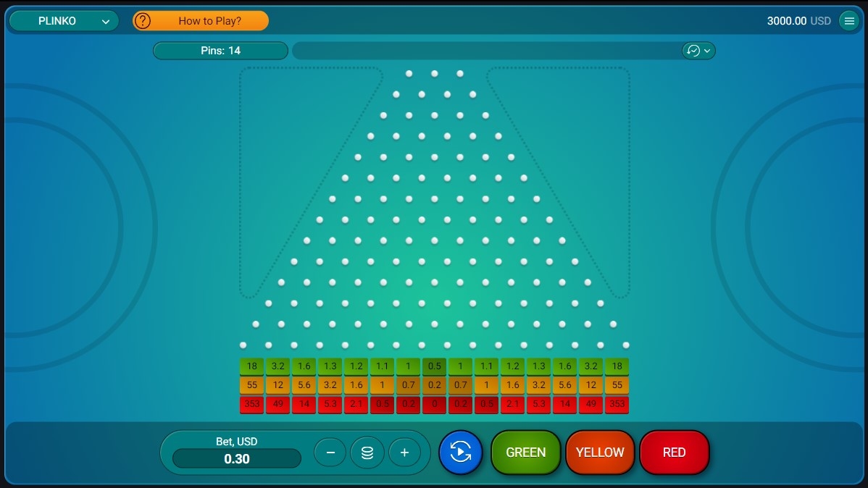
Task: Click the right yellow 5.6 multiplier
Action: coord(565,385)
